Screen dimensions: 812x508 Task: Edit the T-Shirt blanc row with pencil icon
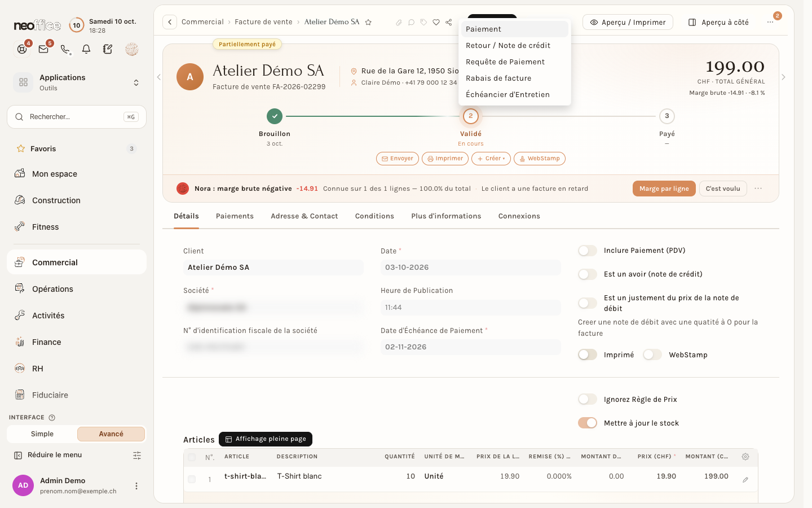pyautogui.click(x=745, y=480)
